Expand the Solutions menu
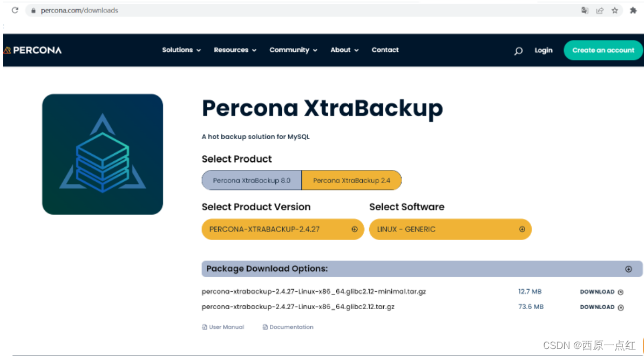The image size is (644, 356). 181,50
